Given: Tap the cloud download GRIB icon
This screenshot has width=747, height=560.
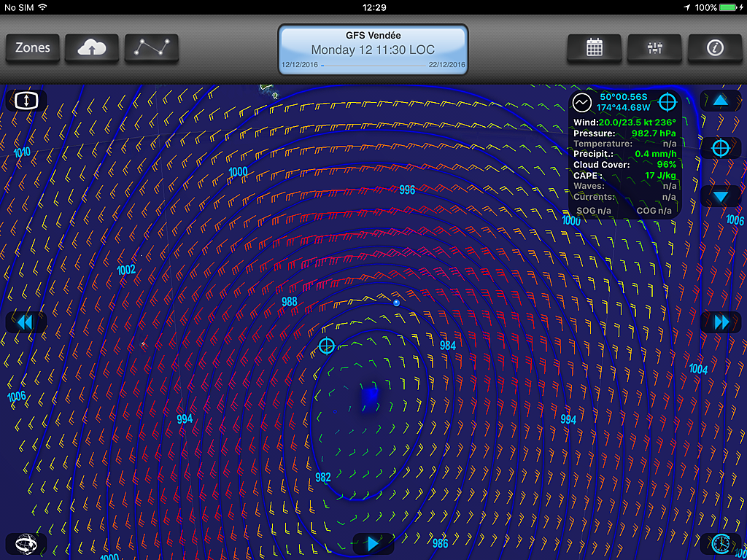Looking at the screenshot, I should point(92,48).
